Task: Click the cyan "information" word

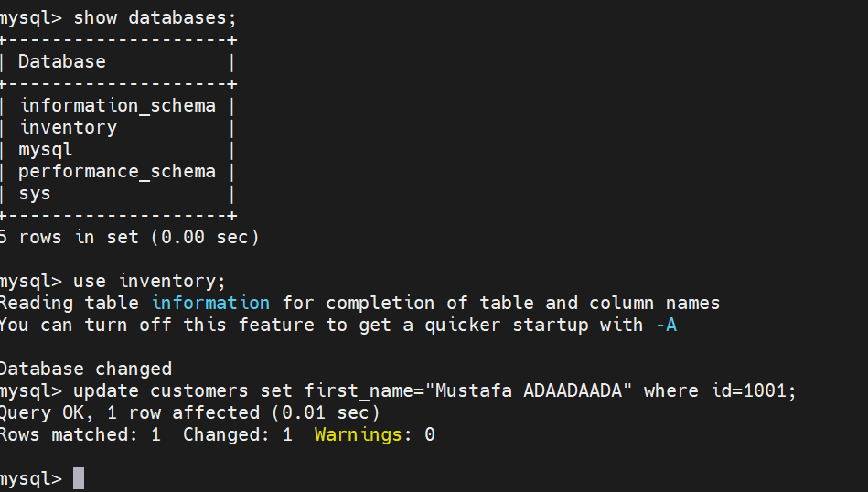Action: coord(210,303)
